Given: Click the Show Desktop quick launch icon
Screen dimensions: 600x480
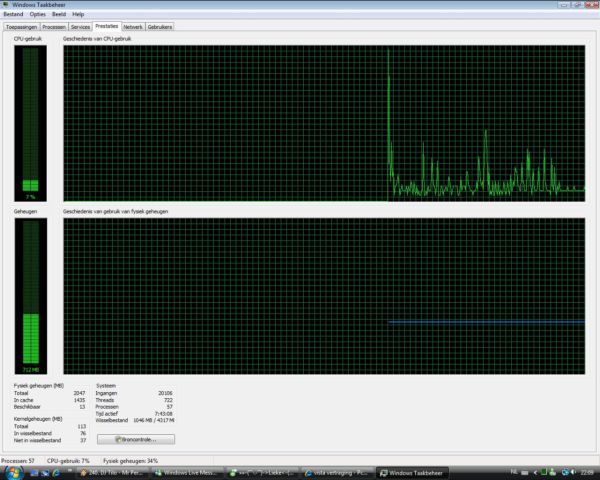Looking at the screenshot, I should tap(34, 473).
